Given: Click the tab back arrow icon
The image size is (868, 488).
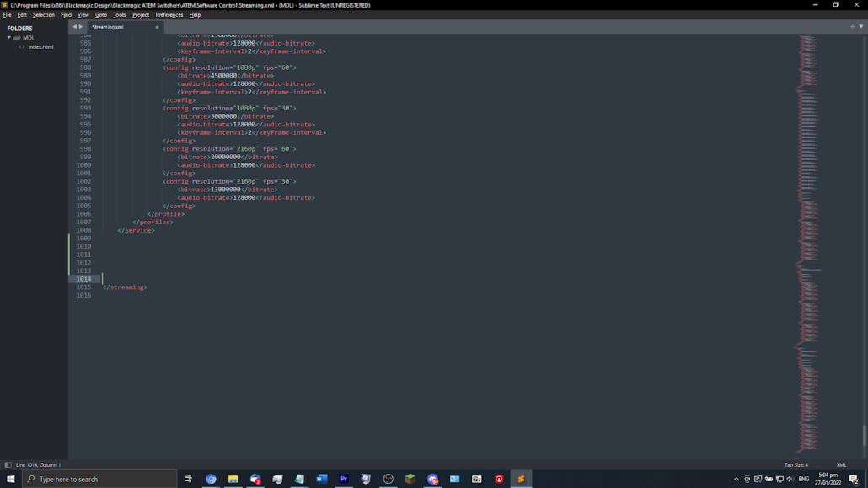Looking at the screenshot, I should [x=74, y=26].
